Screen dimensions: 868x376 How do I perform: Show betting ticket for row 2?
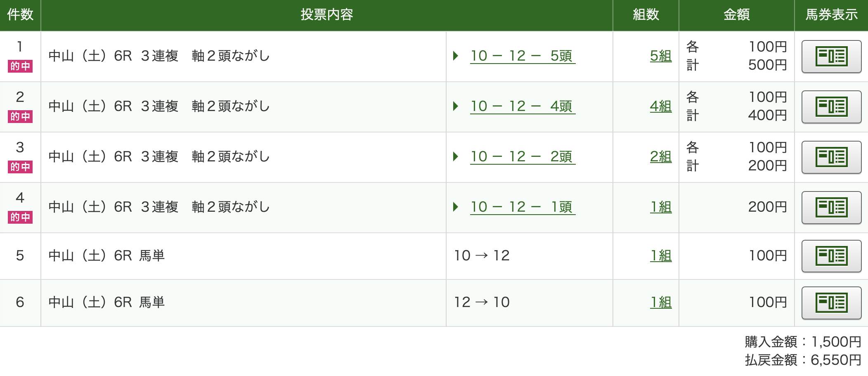tap(831, 107)
